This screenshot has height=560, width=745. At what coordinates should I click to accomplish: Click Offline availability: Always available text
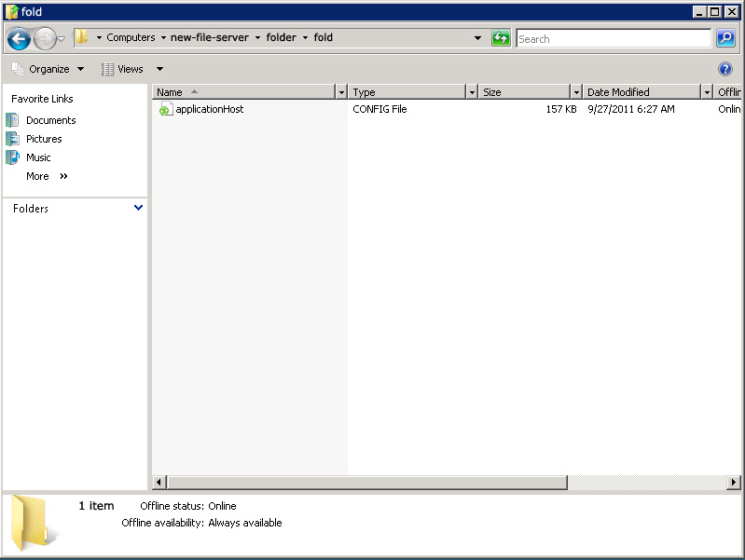pyautogui.click(x=201, y=523)
